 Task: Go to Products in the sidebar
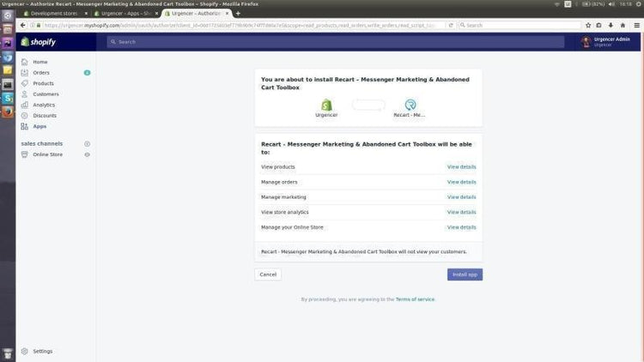point(43,83)
